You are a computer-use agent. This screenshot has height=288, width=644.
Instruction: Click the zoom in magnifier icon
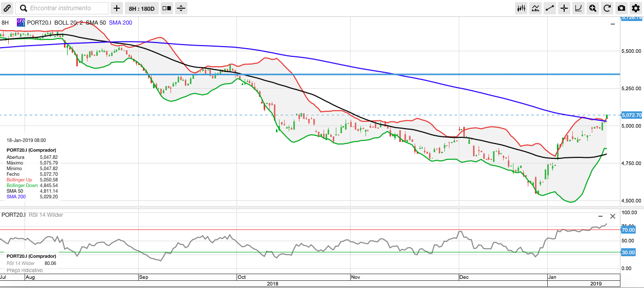(x=593, y=8)
